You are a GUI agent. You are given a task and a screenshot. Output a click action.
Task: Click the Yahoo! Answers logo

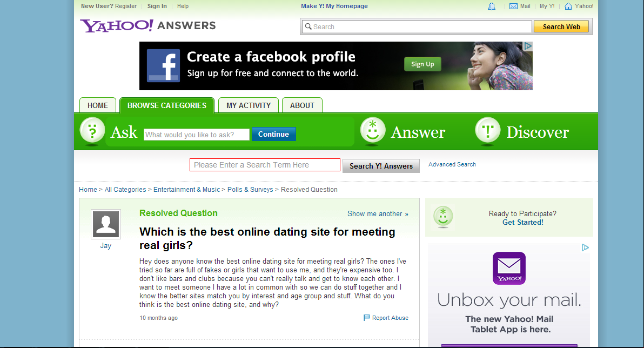pos(147,25)
